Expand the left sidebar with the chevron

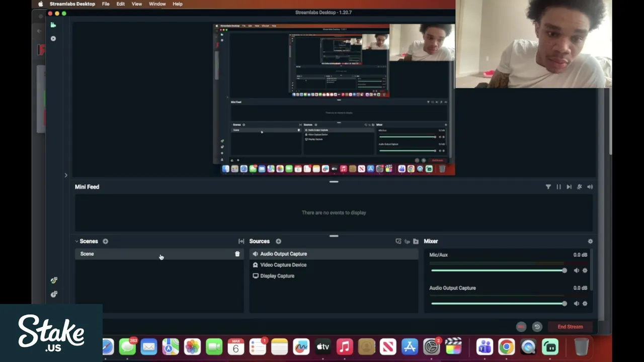(65, 175)
